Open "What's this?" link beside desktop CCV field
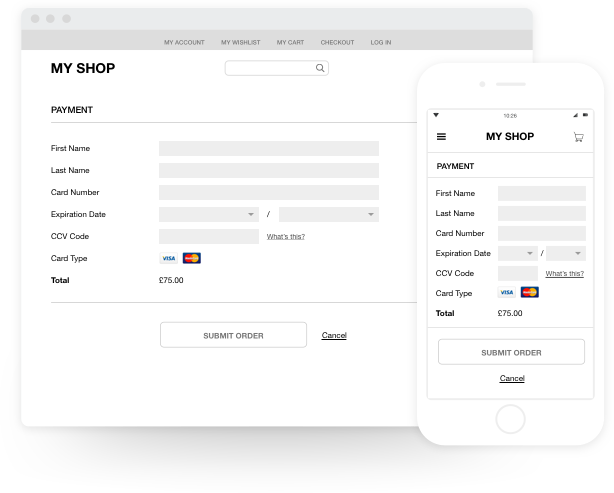 286,237
